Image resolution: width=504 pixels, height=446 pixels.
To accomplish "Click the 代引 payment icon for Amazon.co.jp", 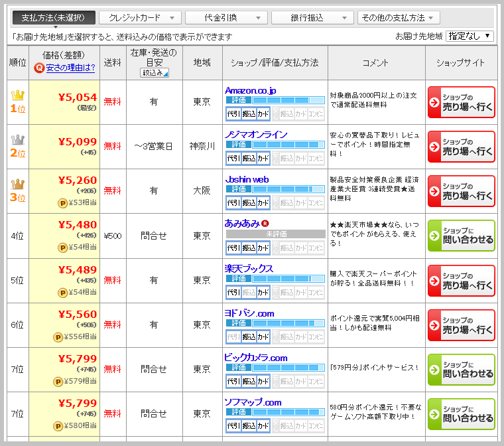I will pyautogui.click(x=233, y=113).
